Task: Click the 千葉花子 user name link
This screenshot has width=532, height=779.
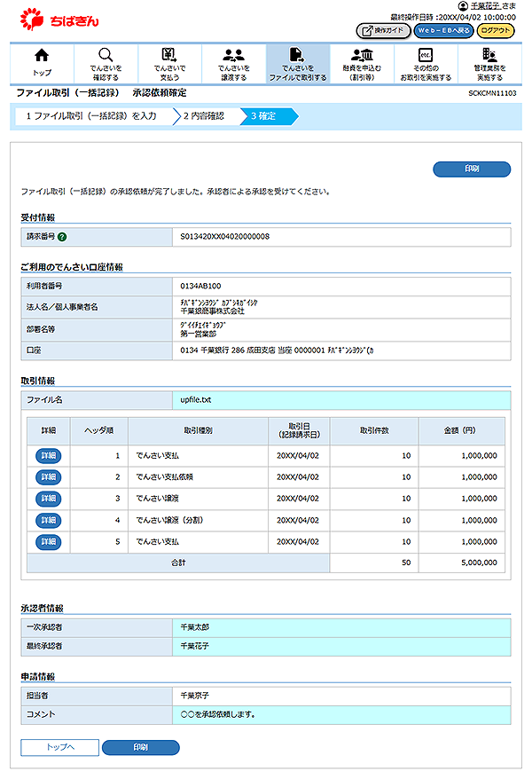Action: coord(485,6)
